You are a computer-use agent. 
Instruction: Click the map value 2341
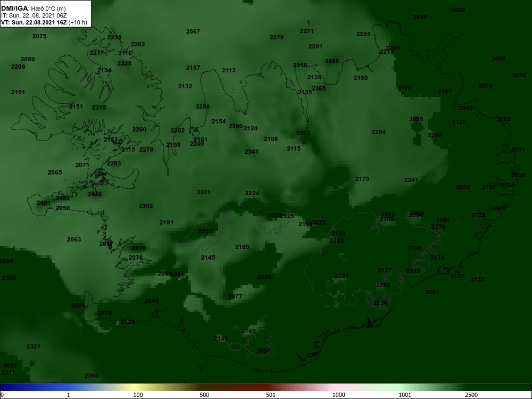coord(252,152)
